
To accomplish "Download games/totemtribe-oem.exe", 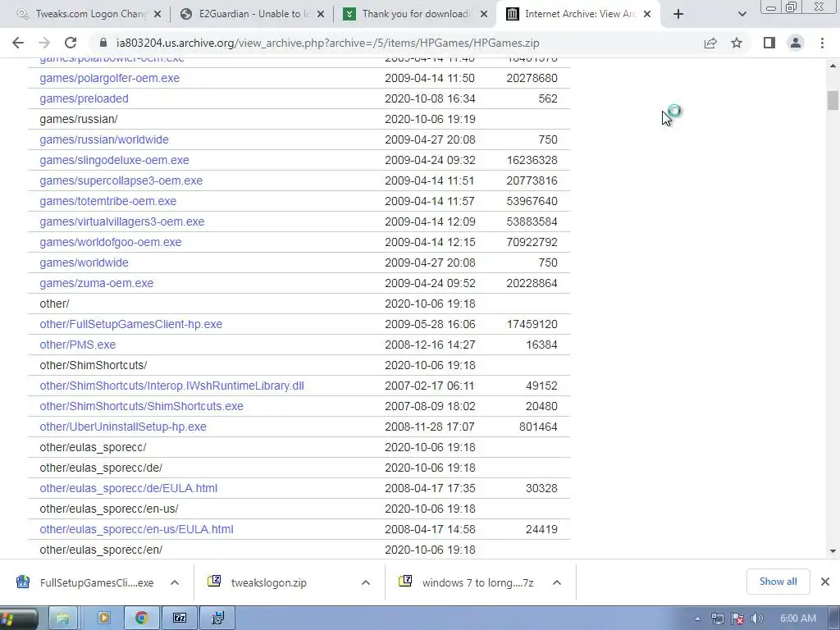I will click(x=107, y=202).
